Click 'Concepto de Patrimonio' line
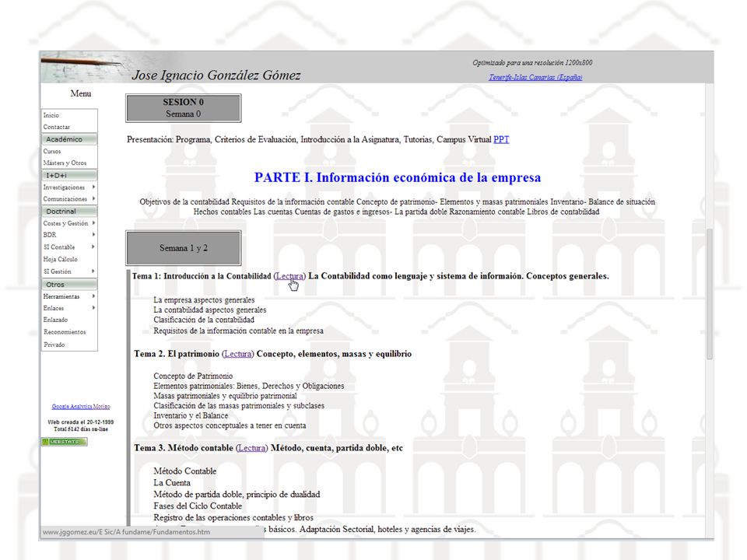Screen dimensions: 747x560 [x=193, y=376]
